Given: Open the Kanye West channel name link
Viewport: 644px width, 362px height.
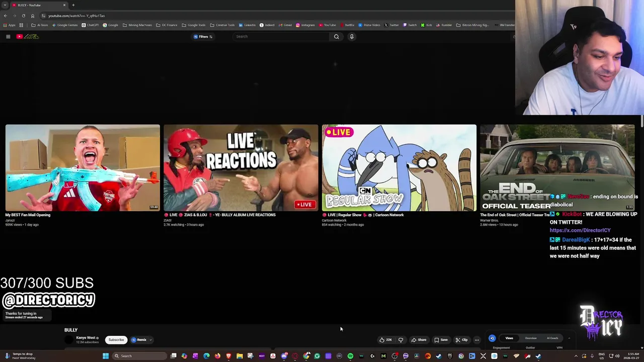Looking at the screenshot, I should point(86,338).
